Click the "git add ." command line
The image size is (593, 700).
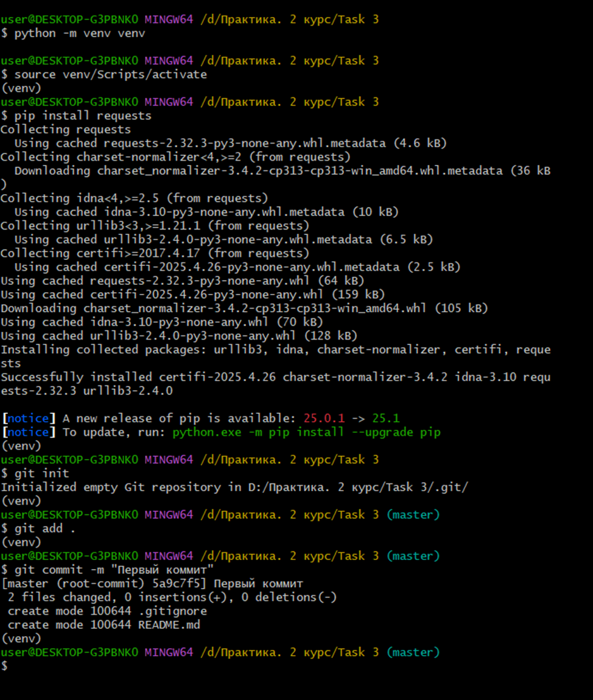(45, 528)
